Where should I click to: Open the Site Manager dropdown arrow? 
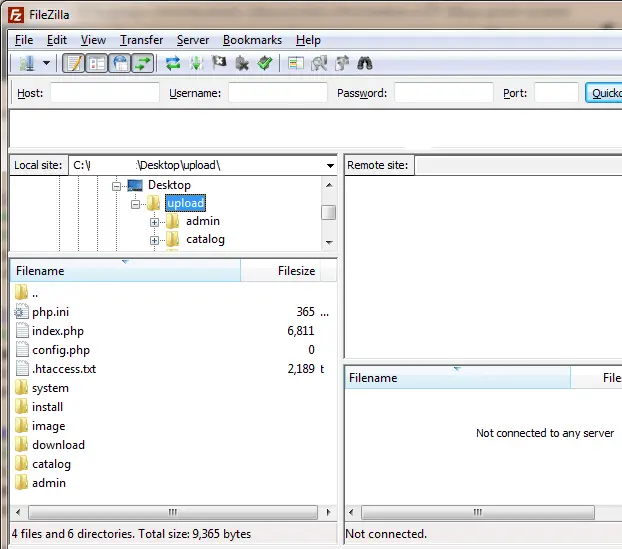point(46,63)
